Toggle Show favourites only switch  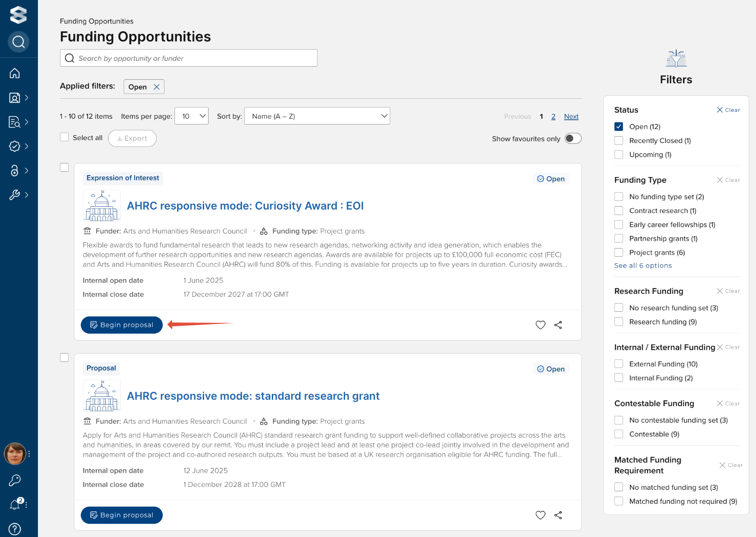[x=573, y=139]
